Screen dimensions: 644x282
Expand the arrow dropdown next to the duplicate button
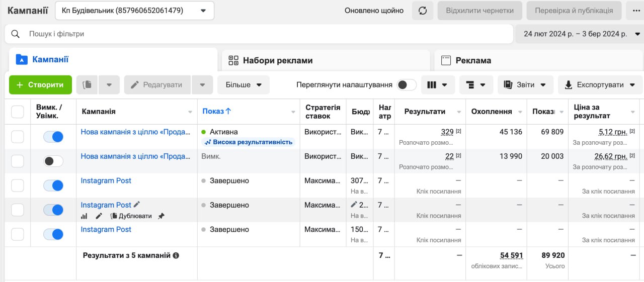click(109, 85)
